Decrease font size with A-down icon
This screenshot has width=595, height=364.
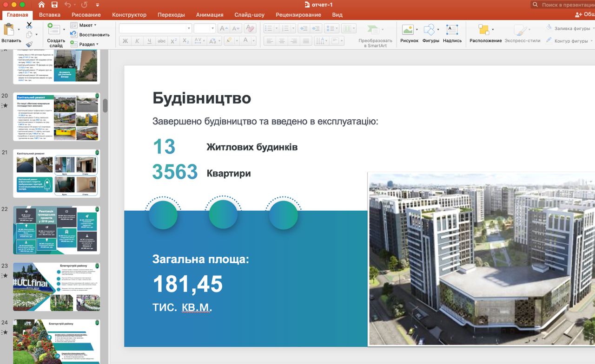[x=236, y=28]
